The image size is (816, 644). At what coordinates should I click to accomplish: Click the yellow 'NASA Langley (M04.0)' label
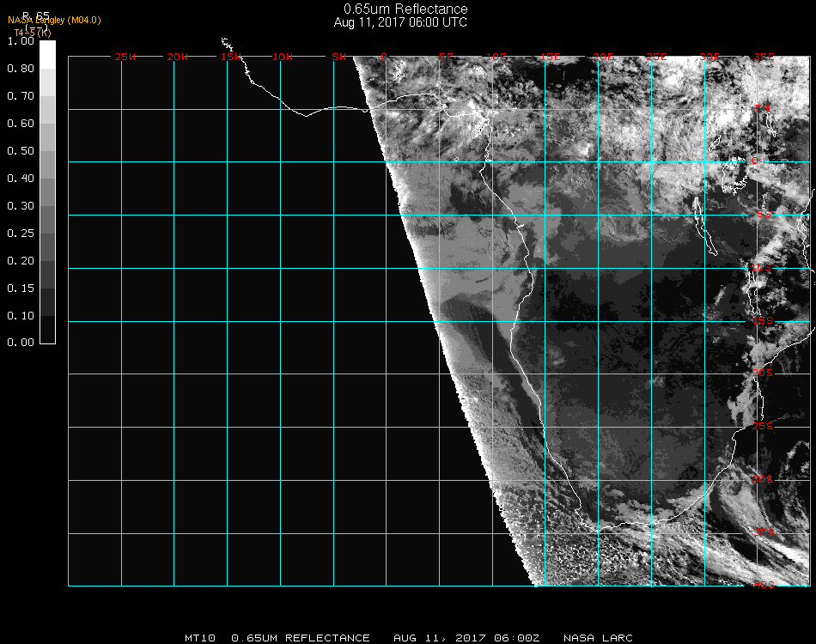click(x=54, y=21)
